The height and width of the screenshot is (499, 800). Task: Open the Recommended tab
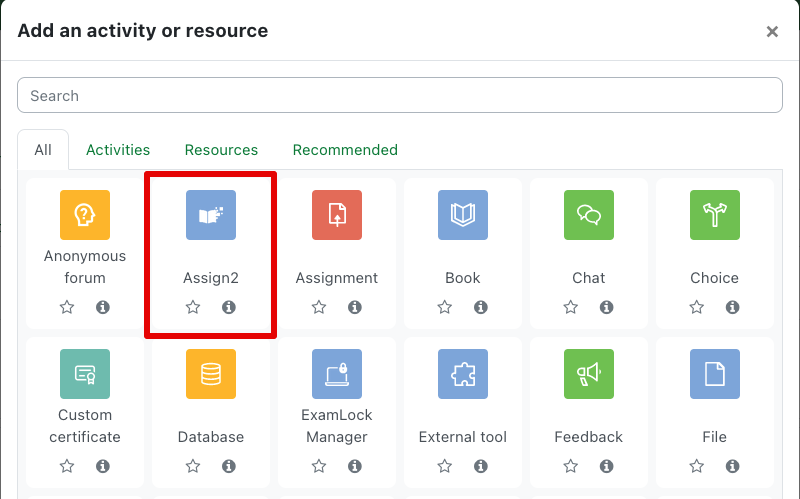click(345, 150)
